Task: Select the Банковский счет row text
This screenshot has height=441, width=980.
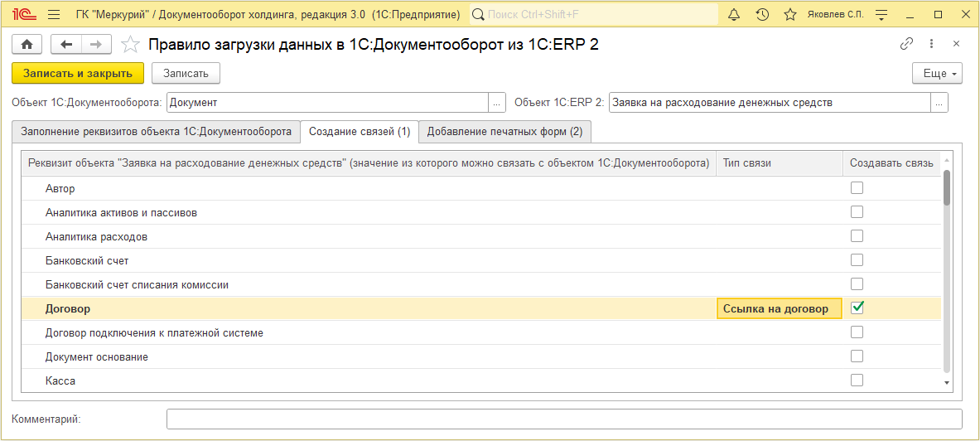Action: point(87,260)
